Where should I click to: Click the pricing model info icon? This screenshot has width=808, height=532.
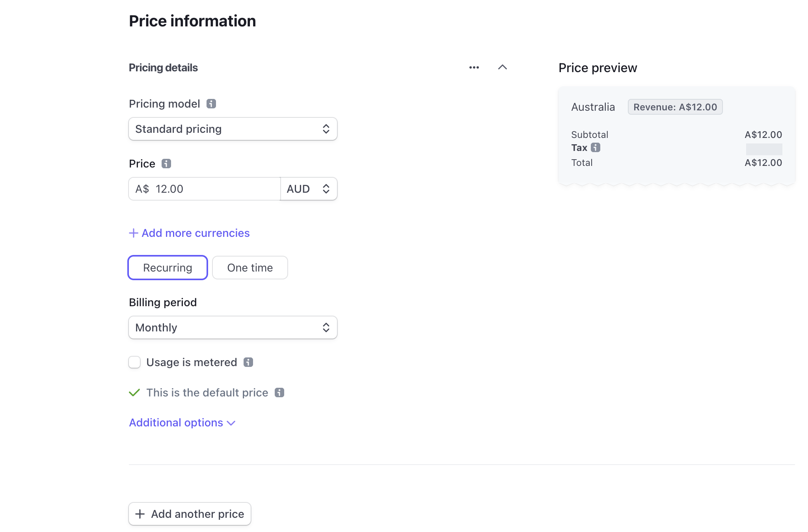[x=211, y=103]
